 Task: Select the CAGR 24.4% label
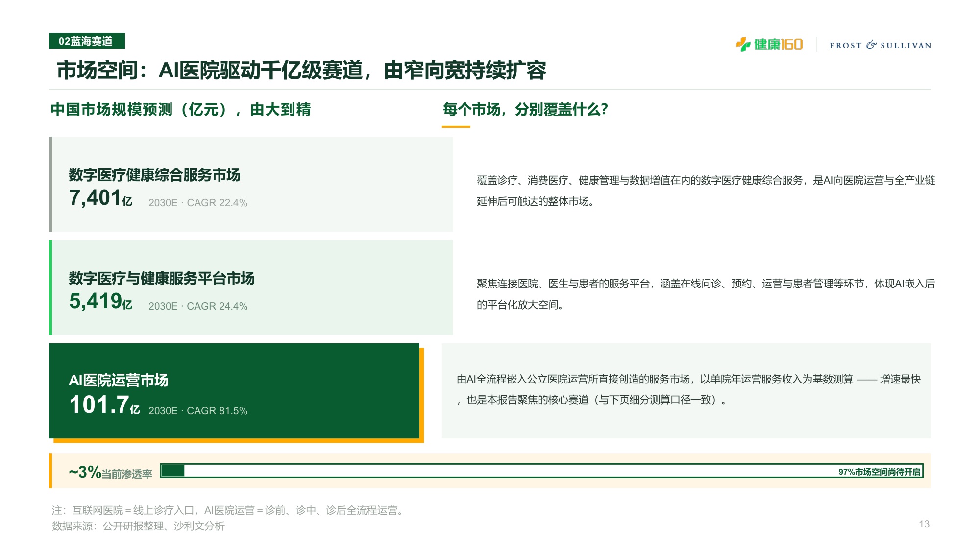[198, 306]
